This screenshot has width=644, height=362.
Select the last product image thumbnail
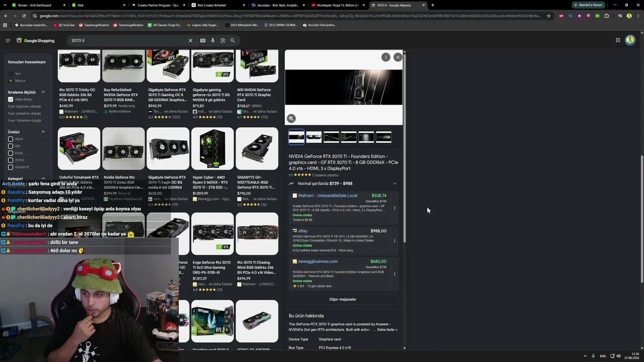click(x=383, y=137)
